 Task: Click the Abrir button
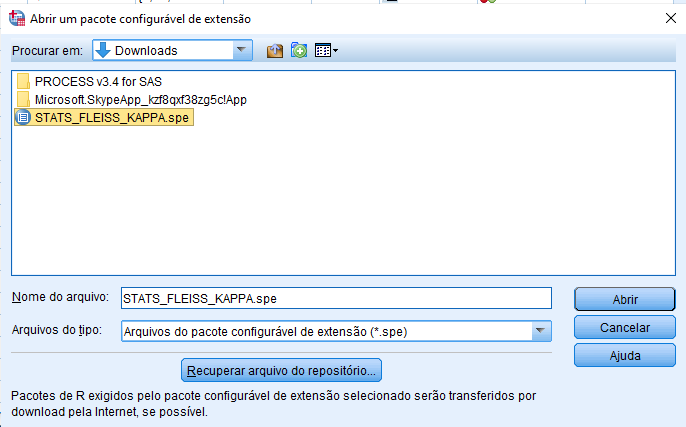coord(624,299)
